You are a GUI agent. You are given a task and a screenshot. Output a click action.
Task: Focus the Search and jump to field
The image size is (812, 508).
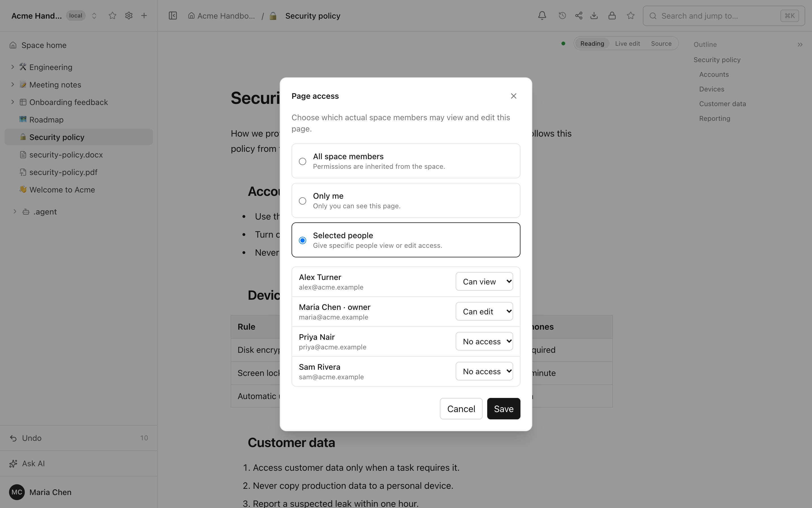[724, 16]
